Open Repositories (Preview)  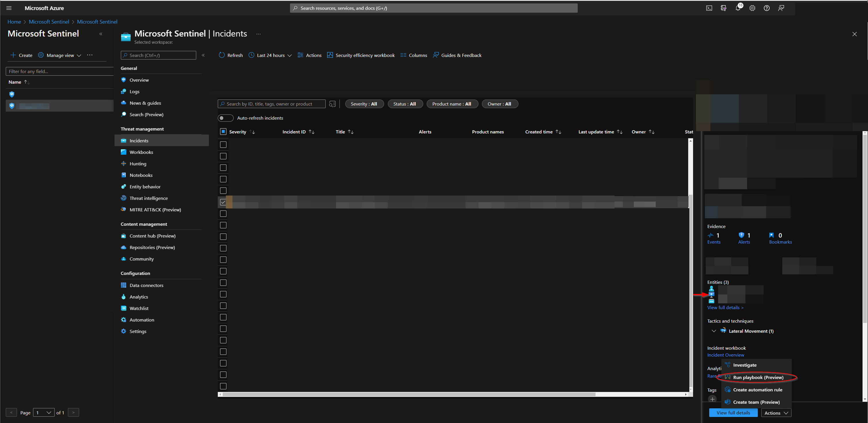point(152,247)
